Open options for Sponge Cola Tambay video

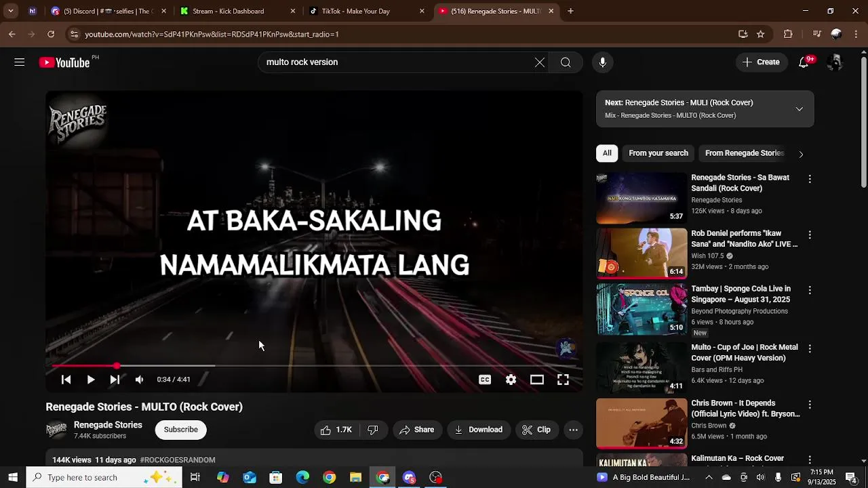click(809, 290)
